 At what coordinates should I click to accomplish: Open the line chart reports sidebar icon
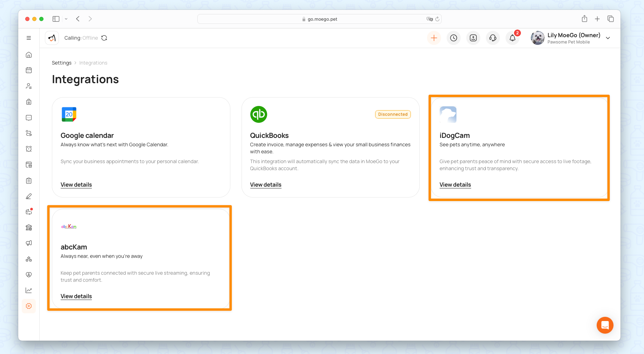click(x=29, y=290)
